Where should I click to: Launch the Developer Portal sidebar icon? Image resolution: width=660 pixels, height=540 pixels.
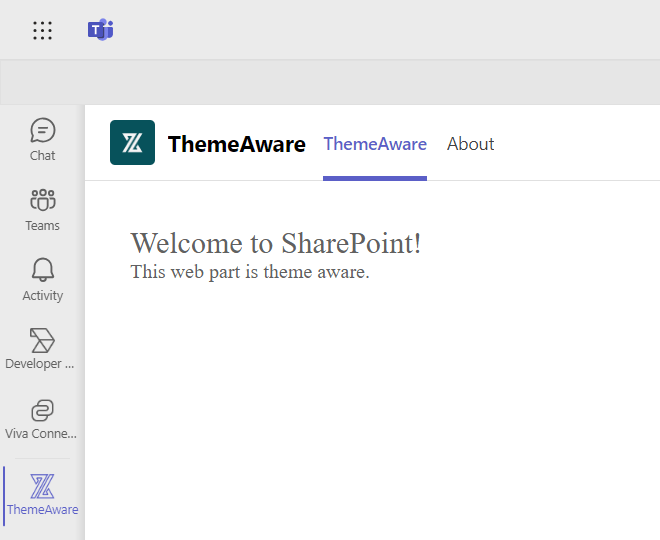42,340
